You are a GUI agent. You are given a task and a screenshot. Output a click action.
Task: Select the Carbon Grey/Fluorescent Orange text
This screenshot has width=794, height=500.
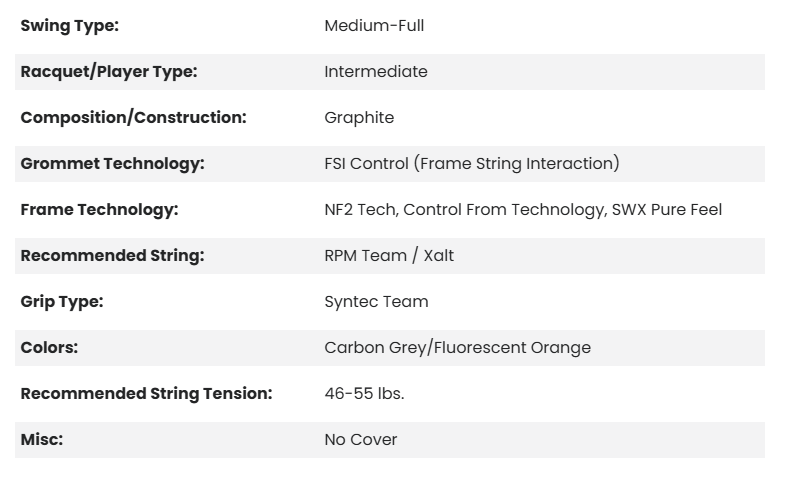point(457,348)
